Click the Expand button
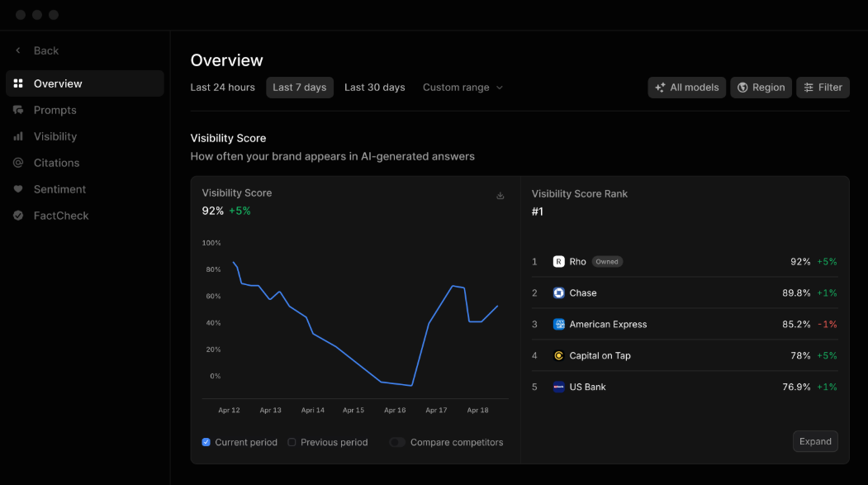This screenshot has height=485, width=868. [x=815, y=441]
